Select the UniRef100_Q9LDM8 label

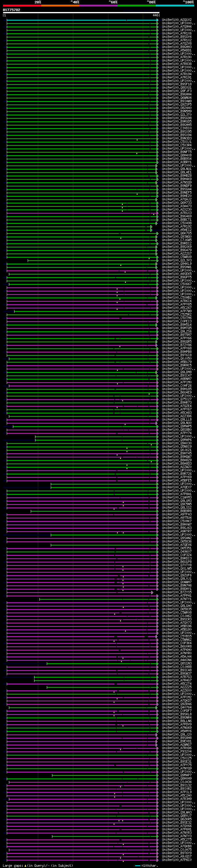(x=177, y=372)
